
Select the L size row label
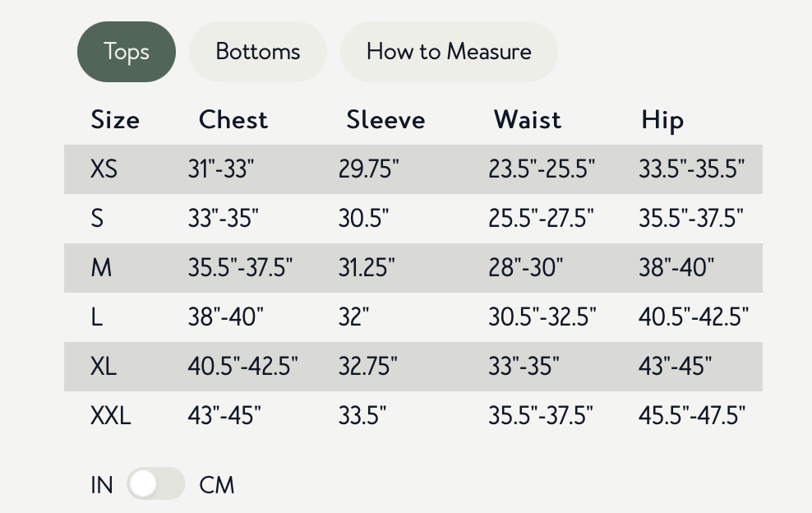[97, 317]
